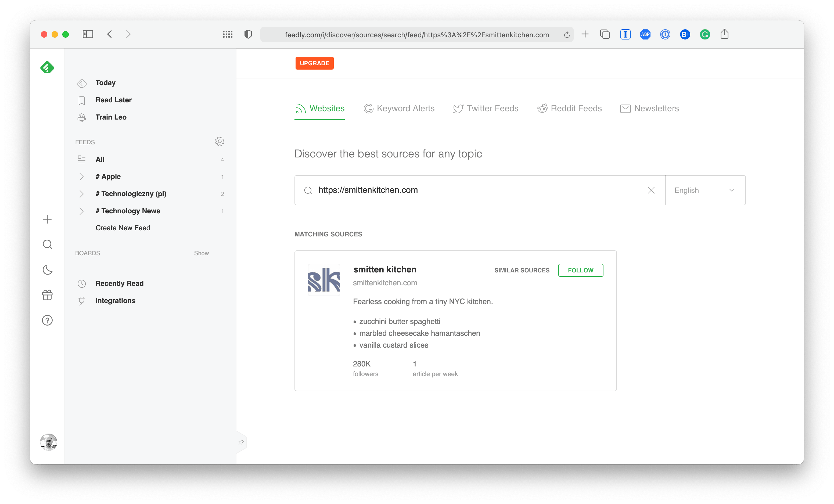Open the Grammarly extension icon
The width and height of the screenshot is (834, 504).
coord(705,34)
